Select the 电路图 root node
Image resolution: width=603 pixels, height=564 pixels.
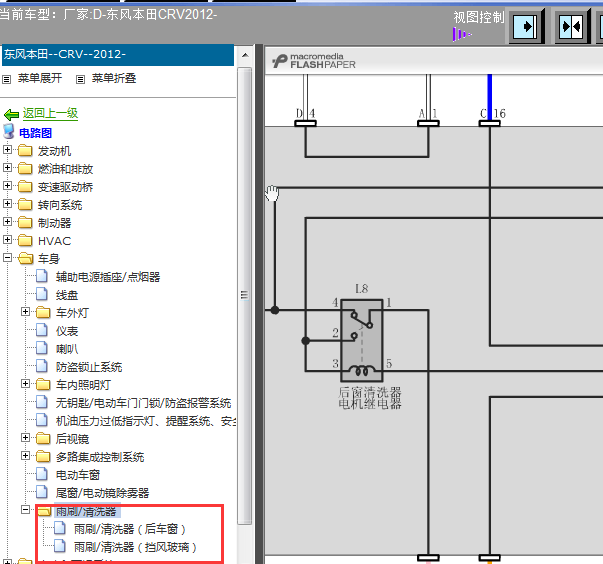pos(35,133)
